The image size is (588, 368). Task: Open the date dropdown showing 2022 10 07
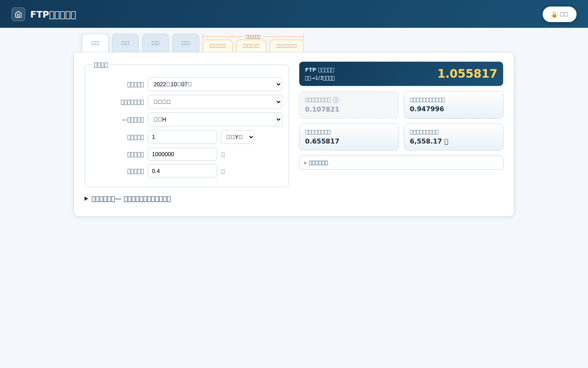tap(215, 84)
